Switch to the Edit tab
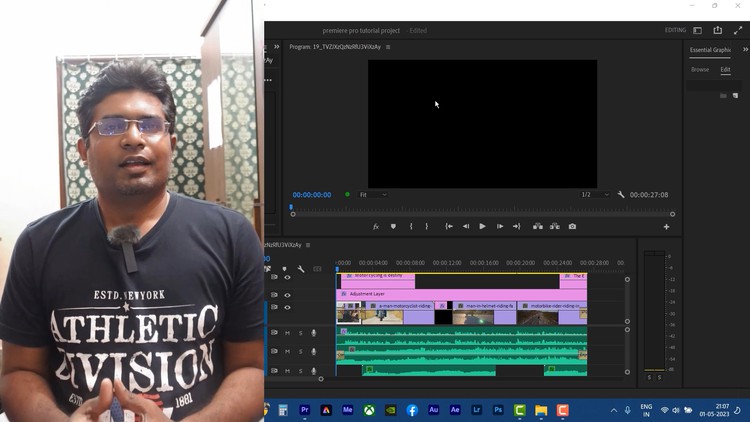Viewport: 750px width, 422px height. tap(725, 70)
